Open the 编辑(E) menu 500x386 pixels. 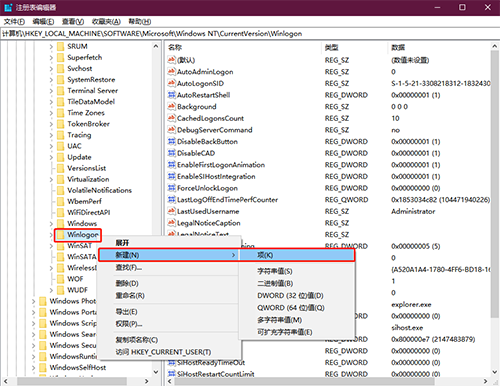(x=43, y=22)
